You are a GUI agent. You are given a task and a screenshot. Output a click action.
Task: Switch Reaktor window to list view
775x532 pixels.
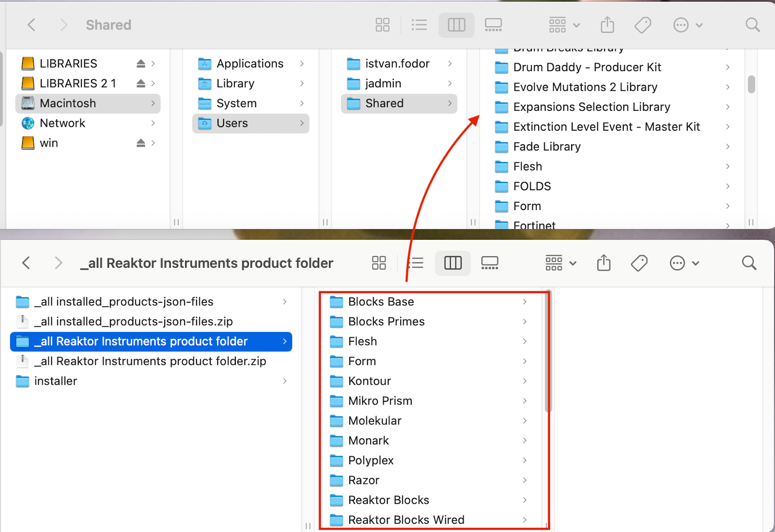tap(416, 263)
